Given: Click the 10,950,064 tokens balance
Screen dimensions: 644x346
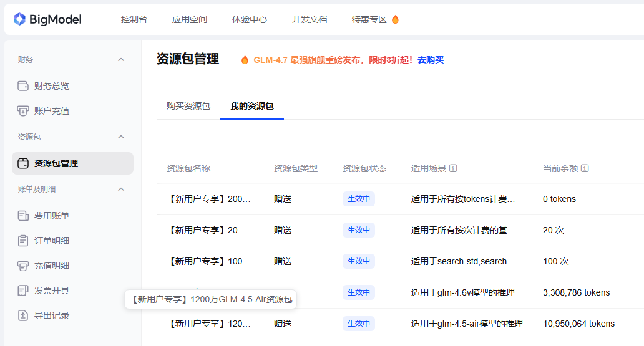Looking at the screenshot, I should tap(578, 324).
